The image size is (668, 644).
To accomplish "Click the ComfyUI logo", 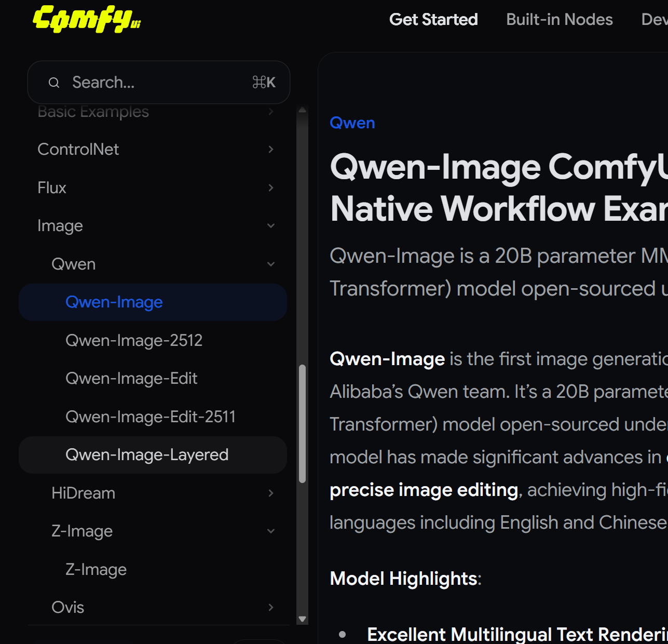I will [x=87, y=19].
